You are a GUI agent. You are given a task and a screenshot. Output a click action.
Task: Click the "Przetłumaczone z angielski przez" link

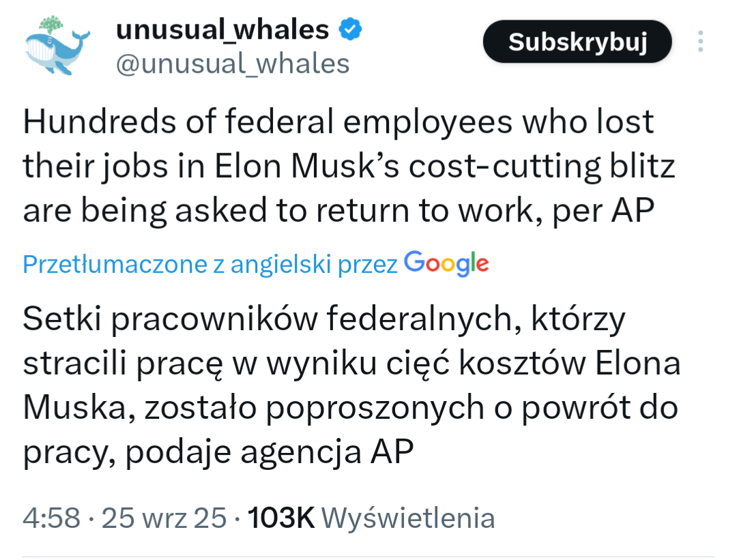pyautogui.click(x=210, y=265)
